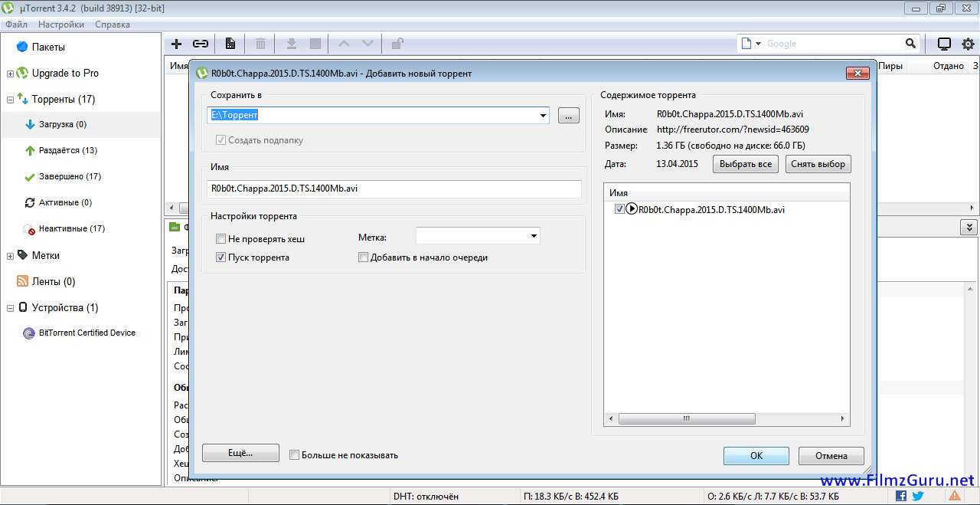Uncheck the 'Пуск торрента' checkbox
Viewport: 980px width, 505px height.
(221, 257)
